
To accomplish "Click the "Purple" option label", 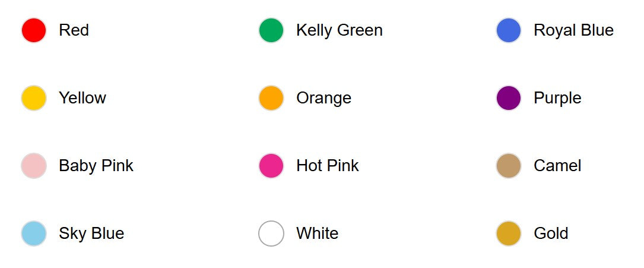I will (557, 98).
